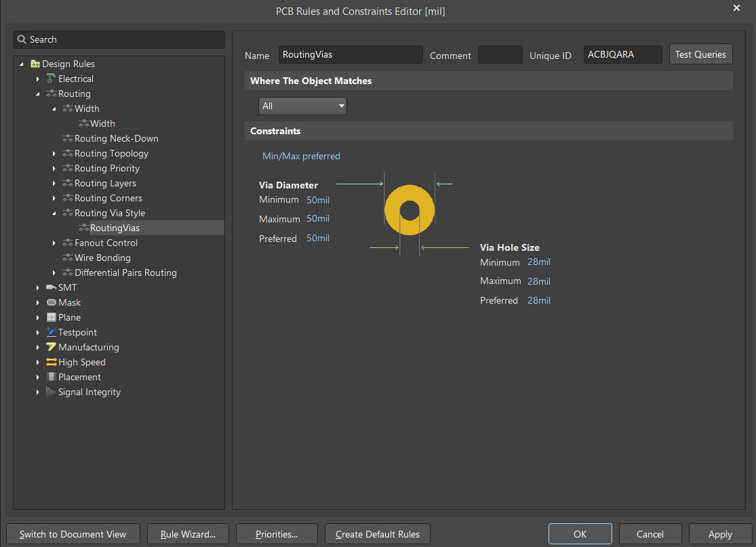The width and height of the screenshot is (756, 547).
Task: Click the yellow via diagram graphic
Action: 410,210
